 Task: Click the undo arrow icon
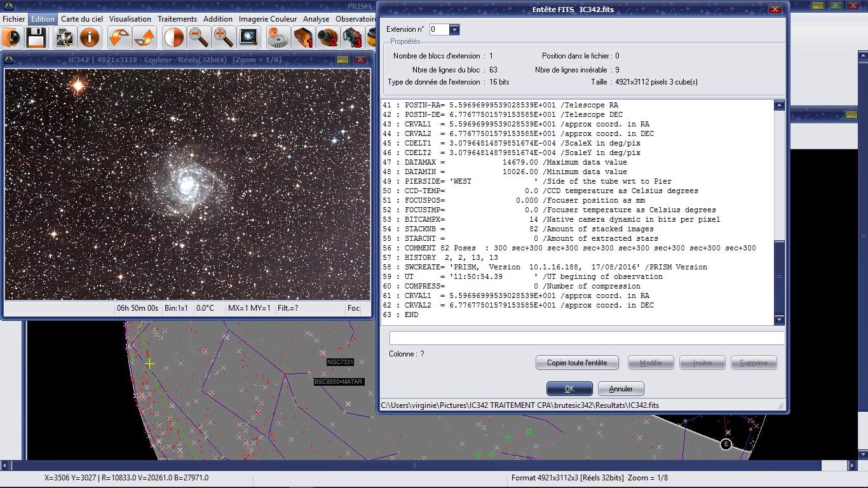[x=119, y=37]
